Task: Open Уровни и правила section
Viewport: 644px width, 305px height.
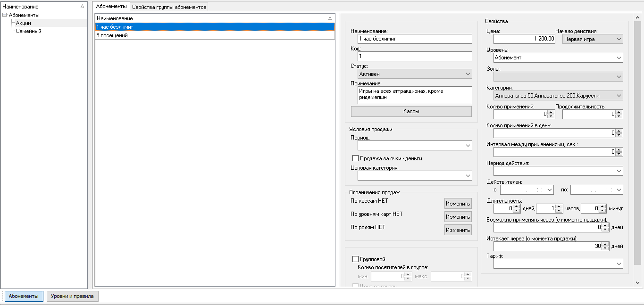Action: [x=73, y=296]
